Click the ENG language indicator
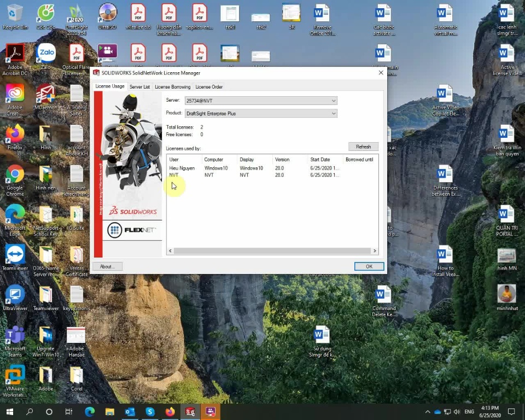 click(469, 412)
